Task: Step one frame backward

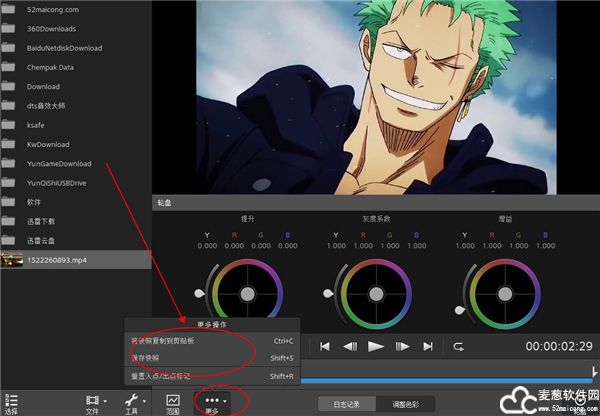Action: [350, 346]
